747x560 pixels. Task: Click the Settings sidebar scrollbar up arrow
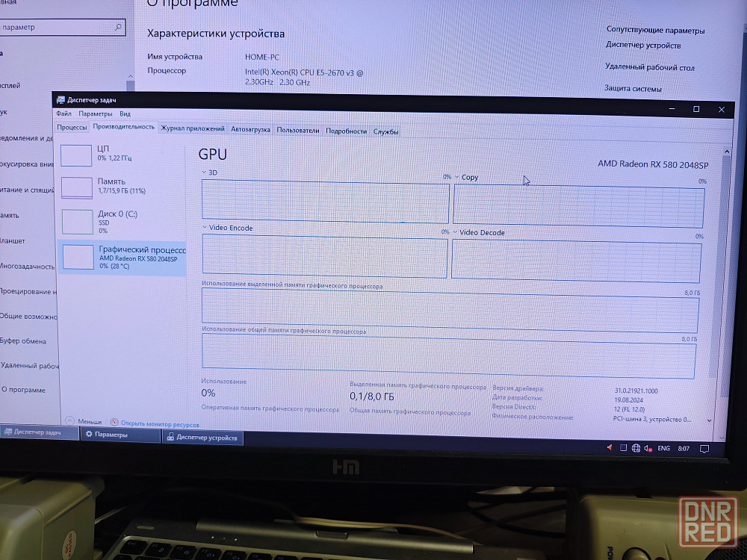131,76
